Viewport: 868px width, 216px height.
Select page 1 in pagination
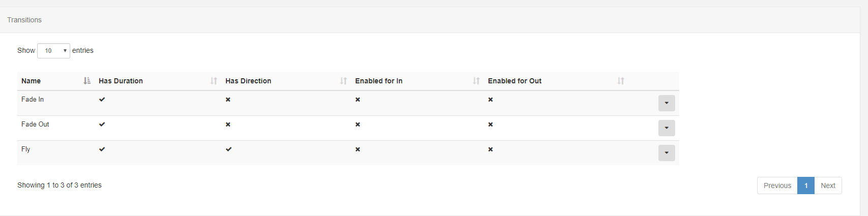[x=806, y=186]
